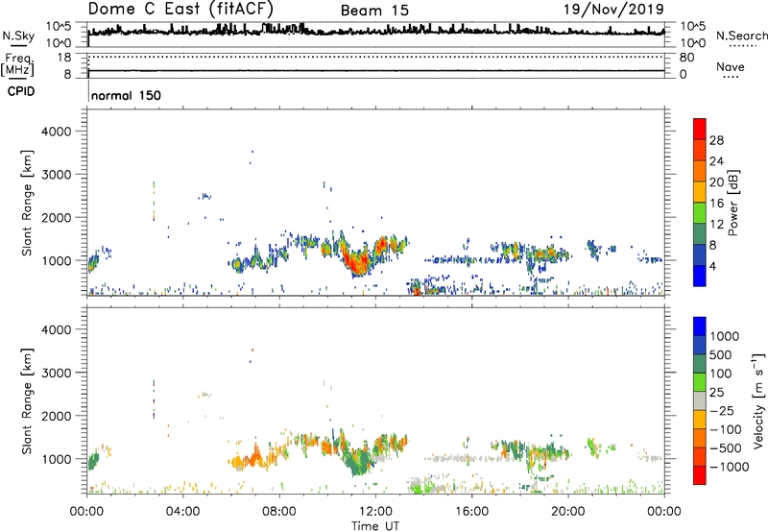Click the power scale value '4'

712,267
